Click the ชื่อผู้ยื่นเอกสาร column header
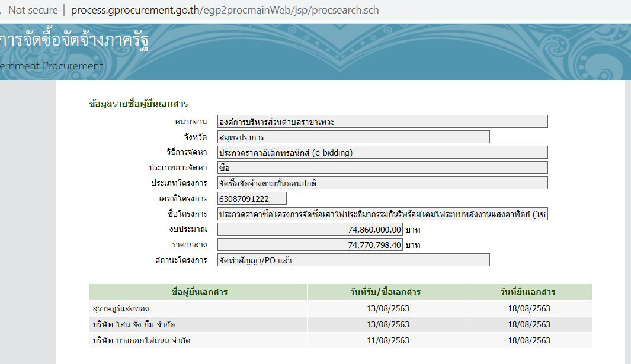 coord(198,292)
